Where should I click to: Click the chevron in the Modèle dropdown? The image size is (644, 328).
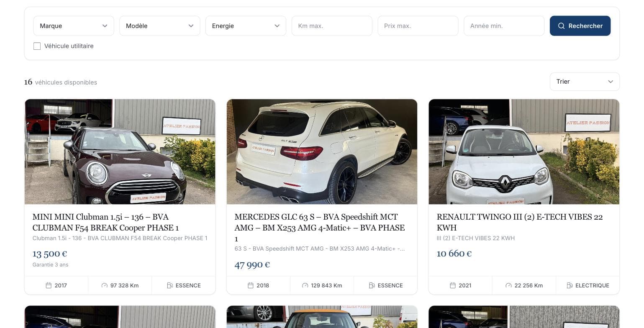click(191, 26)
